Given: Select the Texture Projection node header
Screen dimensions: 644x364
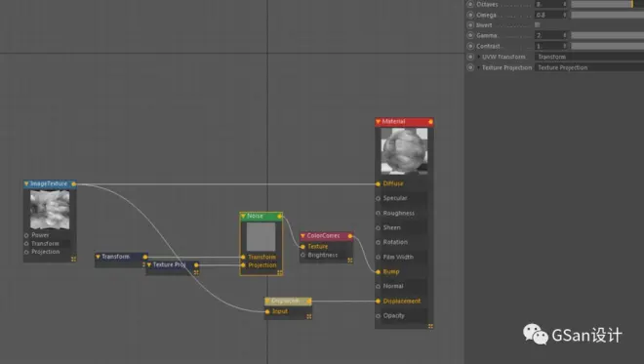Looking at the screenshot, I should tap(173, 265).
